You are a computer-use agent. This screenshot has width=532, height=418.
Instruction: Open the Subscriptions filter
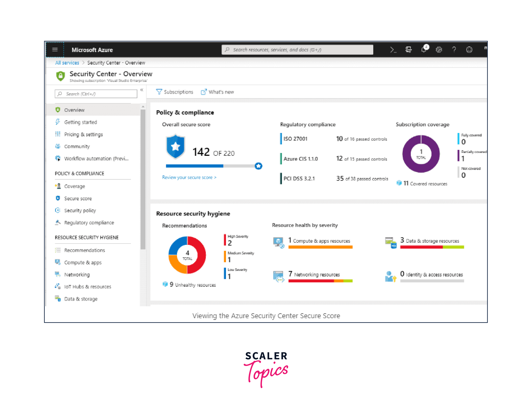click(174, 92)
